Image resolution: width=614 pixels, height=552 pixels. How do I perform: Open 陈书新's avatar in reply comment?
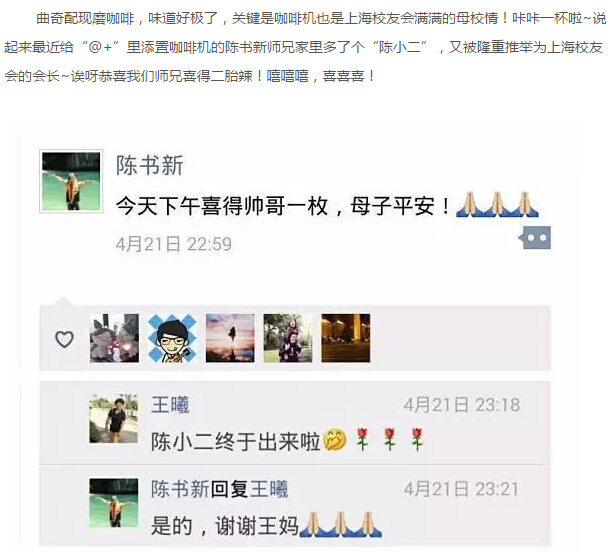(x=114, y=503)
